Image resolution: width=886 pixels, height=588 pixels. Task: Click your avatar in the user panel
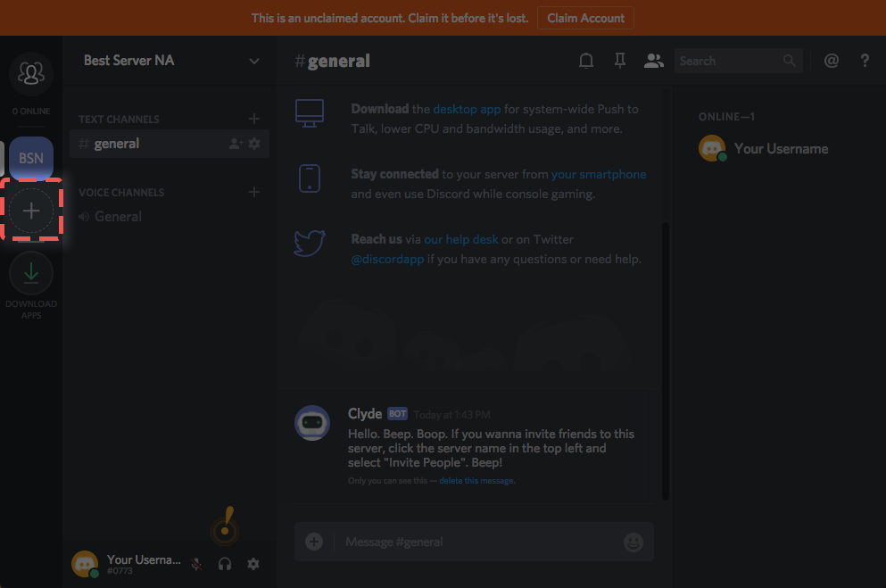(85, 564)
